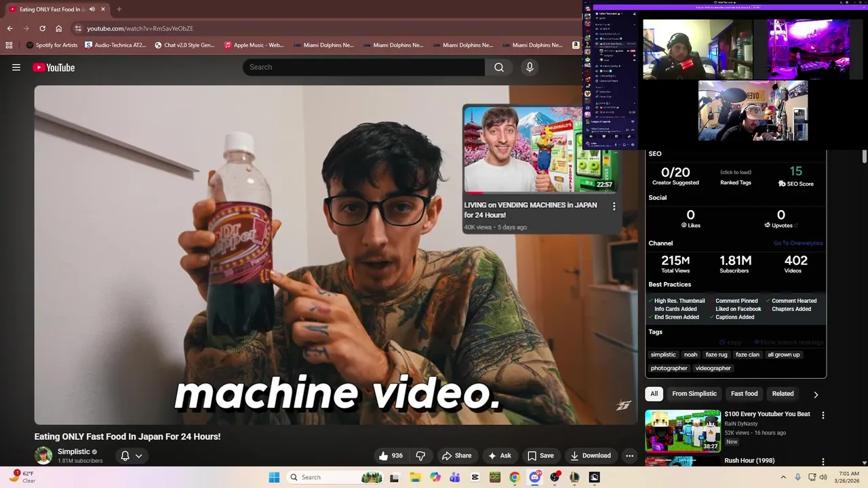Open the notification bell dropdown for Simplistic

132,455
